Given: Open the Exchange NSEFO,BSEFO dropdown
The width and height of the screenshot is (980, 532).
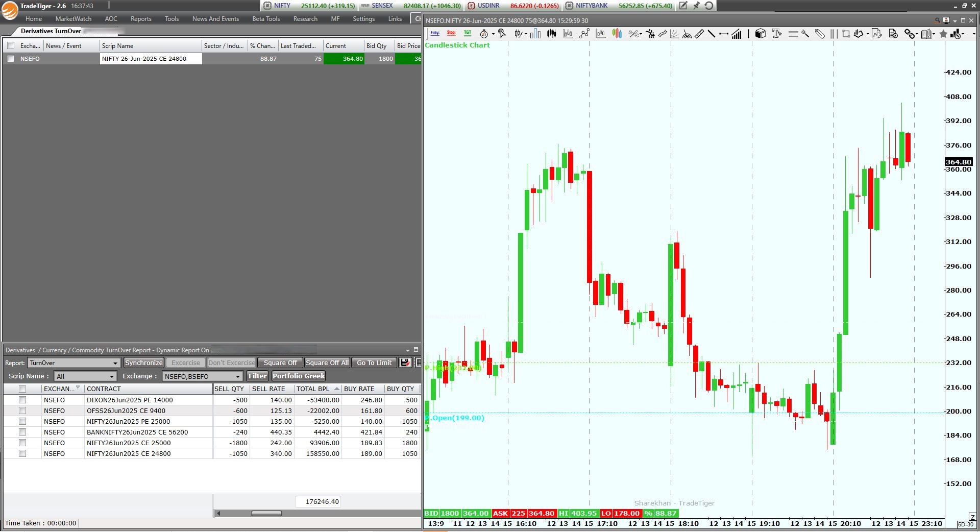Looking at the screenshot, I should click(202, 376).
